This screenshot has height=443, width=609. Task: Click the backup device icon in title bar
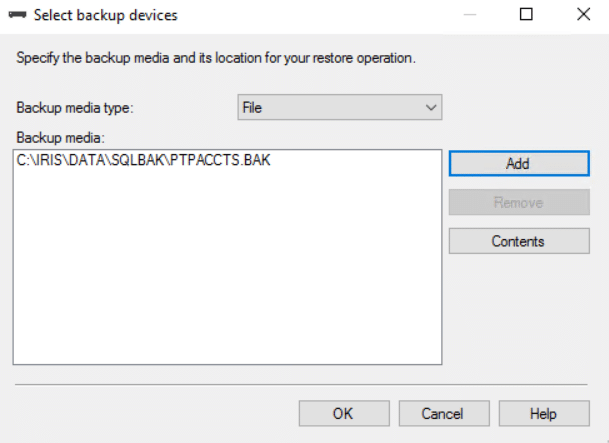coord(17,15)
